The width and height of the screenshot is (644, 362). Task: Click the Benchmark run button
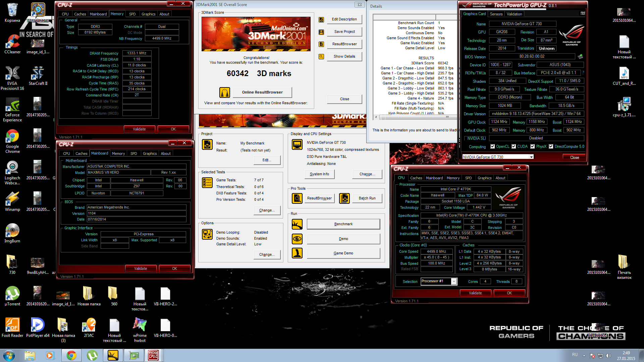tap(343, 224)
